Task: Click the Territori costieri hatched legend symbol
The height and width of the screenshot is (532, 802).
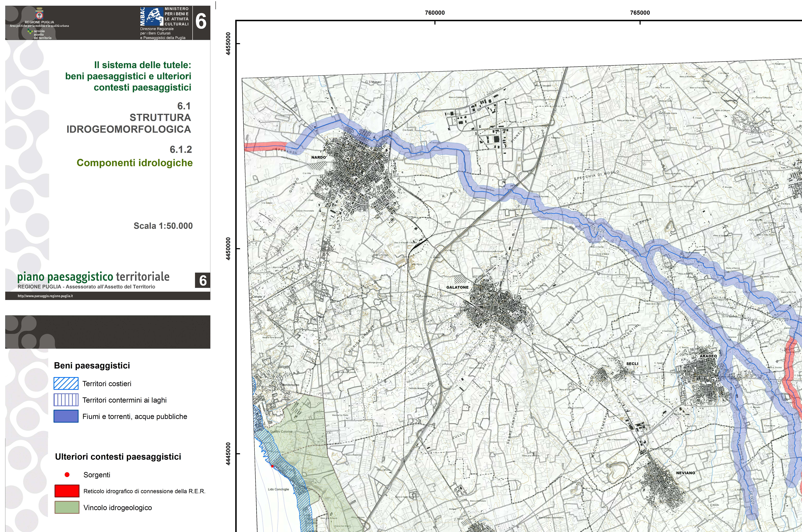Action: tap(66, 383)
